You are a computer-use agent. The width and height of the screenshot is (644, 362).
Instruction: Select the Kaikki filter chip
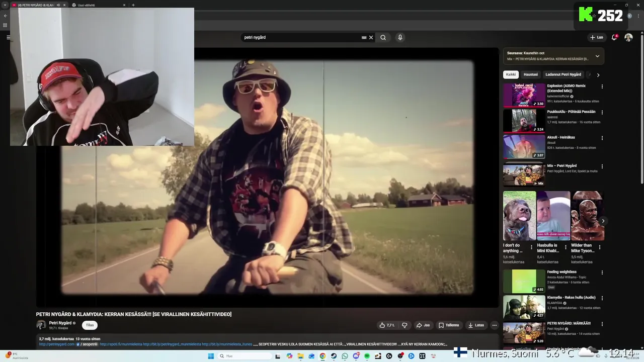(x=511, y=74)
